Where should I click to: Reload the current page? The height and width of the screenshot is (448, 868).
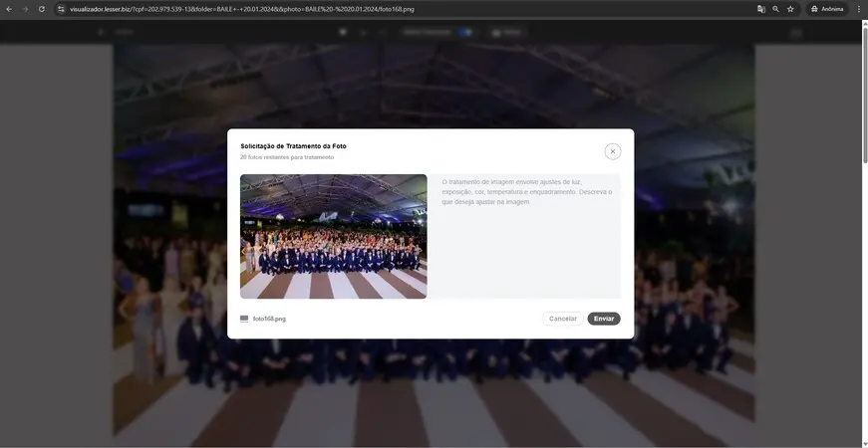[x=41, y=9]
